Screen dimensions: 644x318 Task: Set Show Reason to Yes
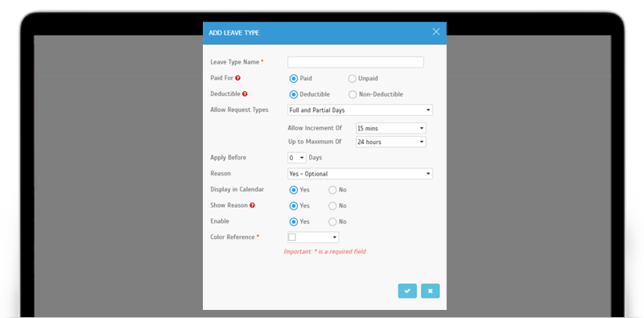click(x=294, y=206)
